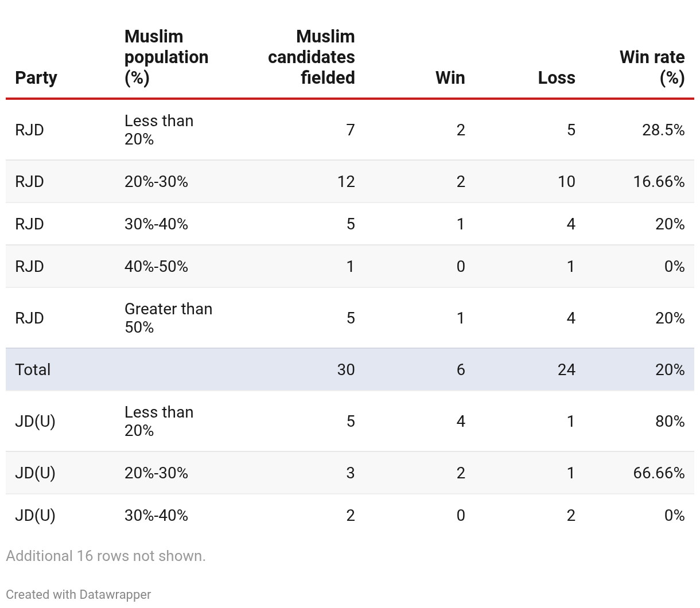Click the Muslim population (%) column header
This screenshot has width=700, height=608.
[166, 57]
